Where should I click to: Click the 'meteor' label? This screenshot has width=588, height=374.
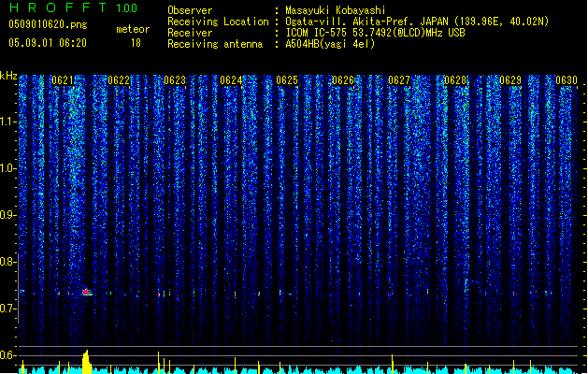pyautogui.click(x=133, y=29)
